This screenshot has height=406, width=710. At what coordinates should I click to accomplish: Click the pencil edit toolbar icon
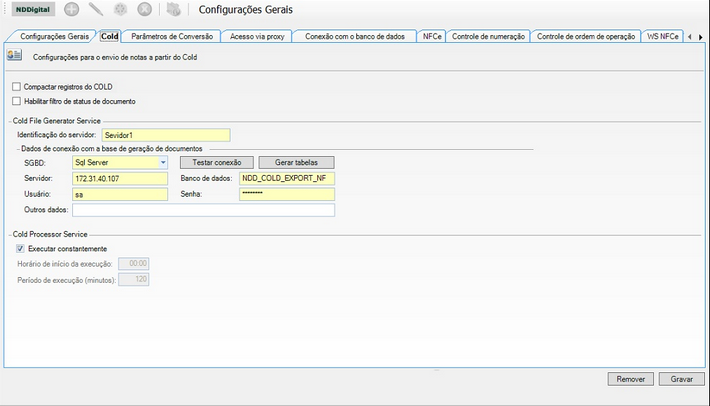click(x=96, y=10)
